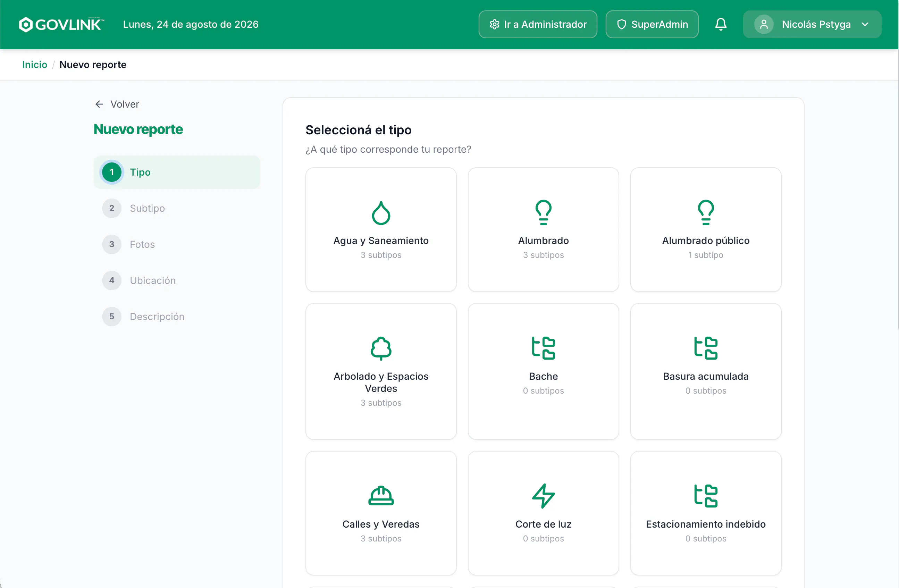Image resolution: width=899 pixels, height=588 pixels.
Task: Pick the Estacionamiento indebido type card
Action: (706, 513)
